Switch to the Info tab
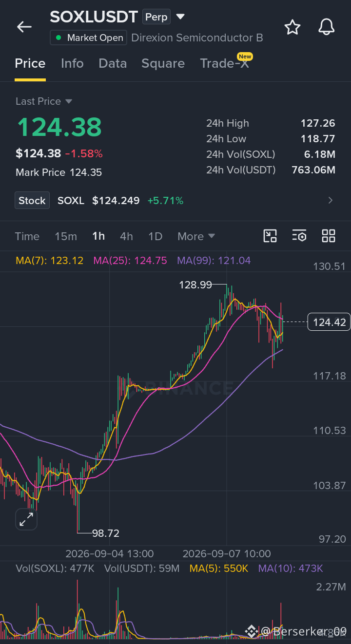 coord(72,63)
